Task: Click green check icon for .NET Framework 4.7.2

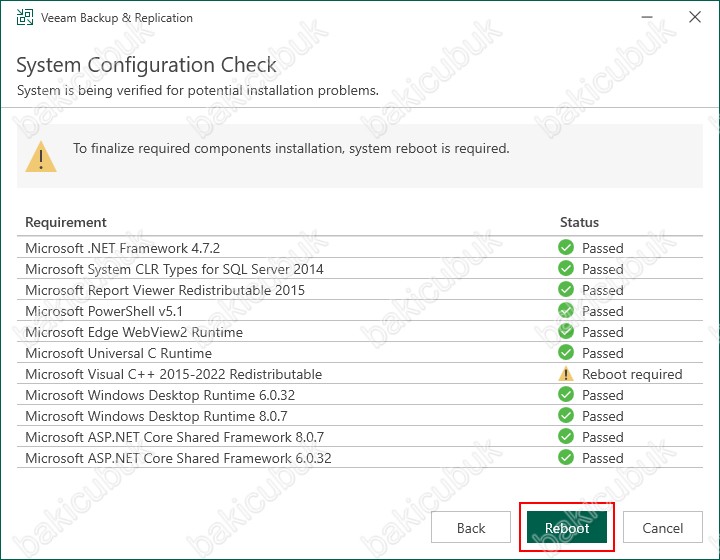Action: click(x=566, y=247)
